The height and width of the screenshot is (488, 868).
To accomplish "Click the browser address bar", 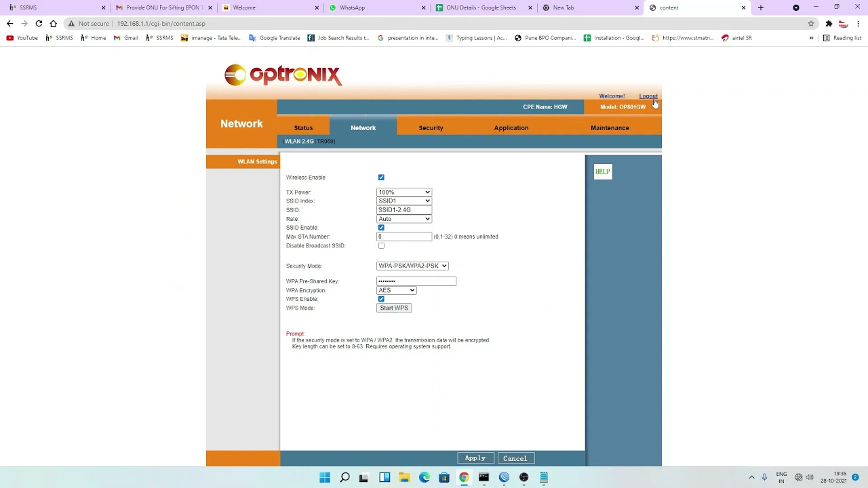I will coord(434,23).
